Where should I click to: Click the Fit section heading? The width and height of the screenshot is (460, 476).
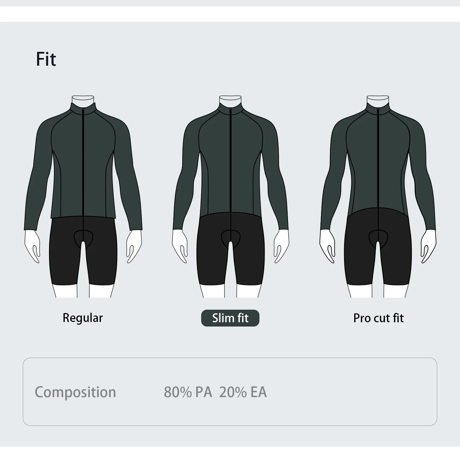click(x=46, y=59)
